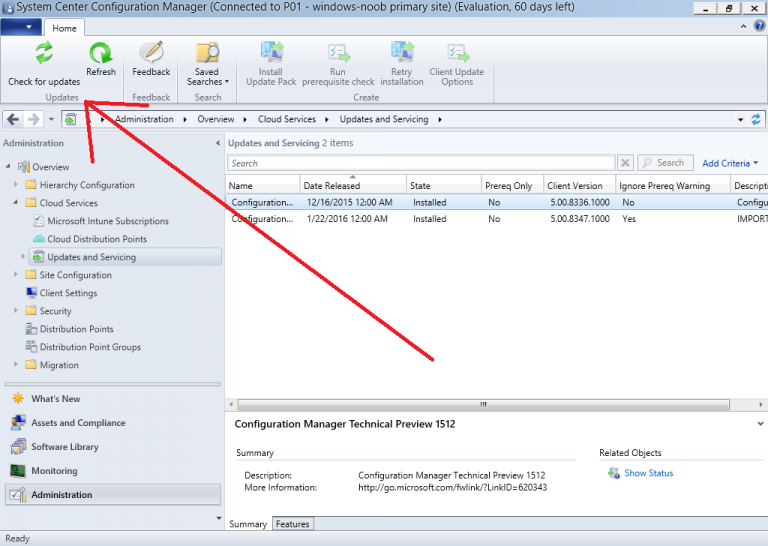Select the Home ribbon tab
This screenshot has width=768, height=546.
point(64,28)
